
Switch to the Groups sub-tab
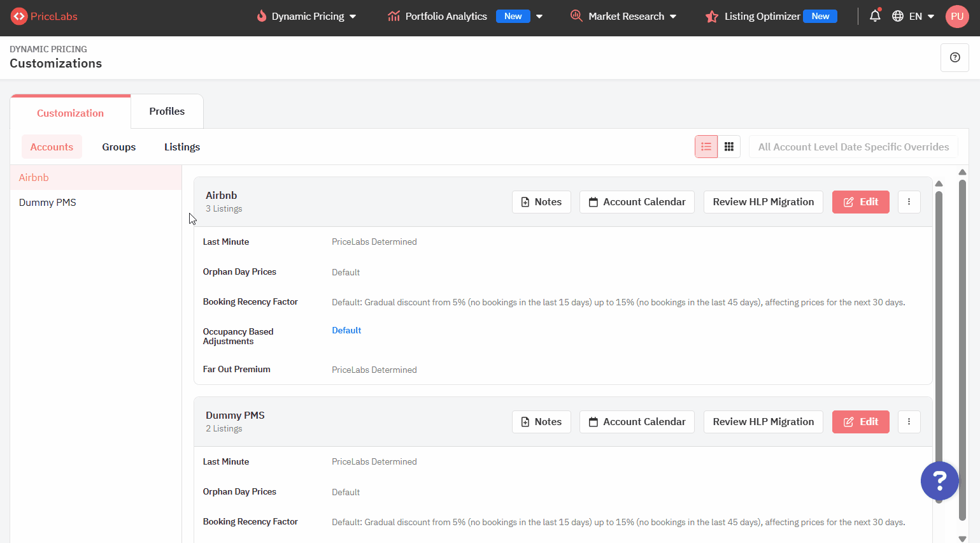119,147
